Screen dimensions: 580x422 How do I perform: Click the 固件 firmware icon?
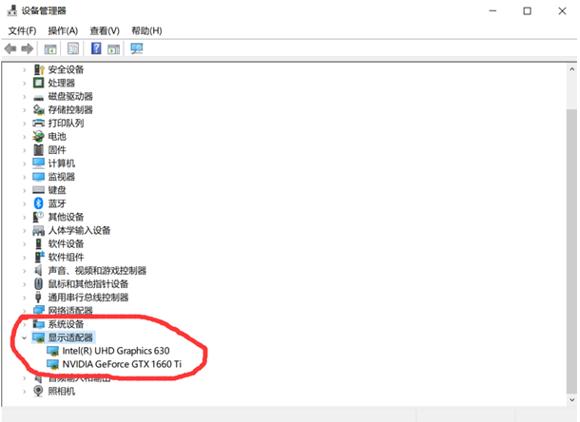(38, 150)
